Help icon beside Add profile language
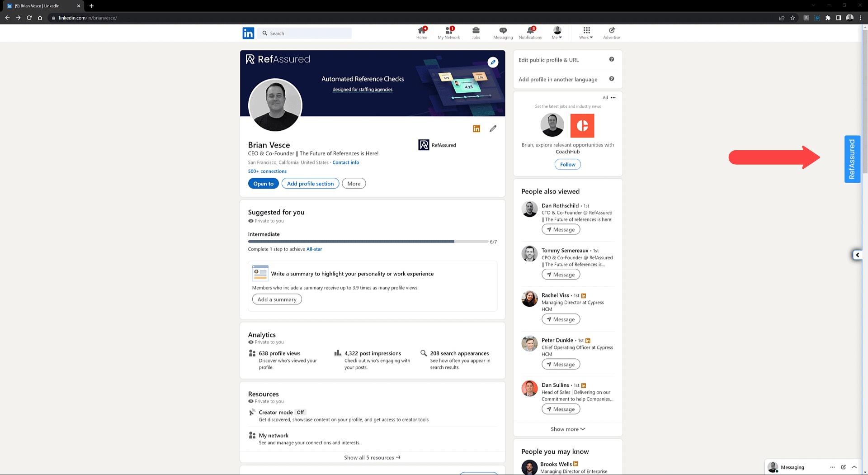This screenshot has height=475, width=868. pos(612,79)
